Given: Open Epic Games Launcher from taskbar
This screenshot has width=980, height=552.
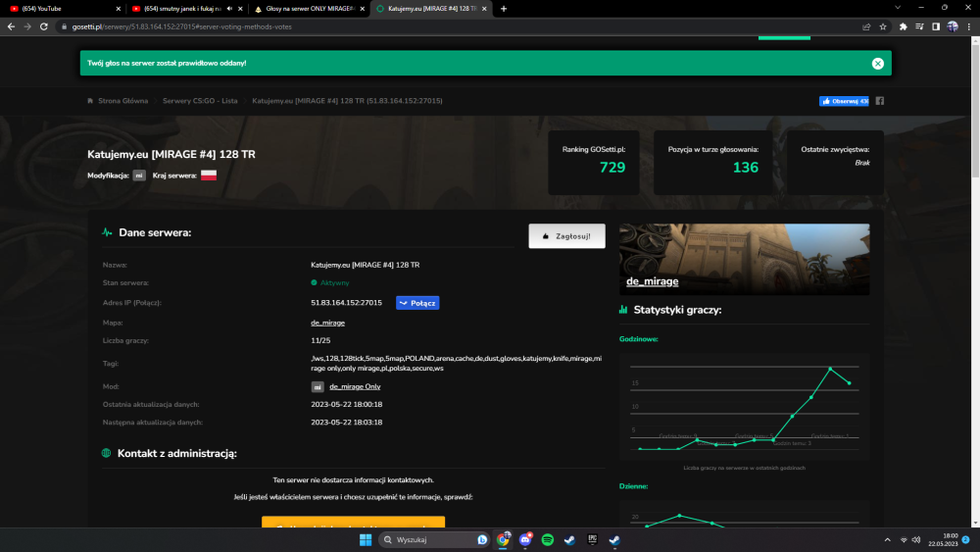Looking at the screenshot, I should click(593, 539).
